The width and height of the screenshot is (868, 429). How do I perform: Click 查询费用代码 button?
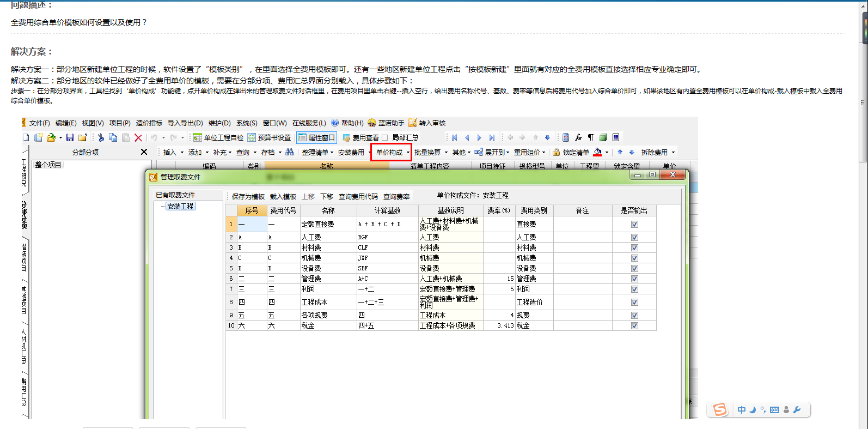(x=358, y=196)
